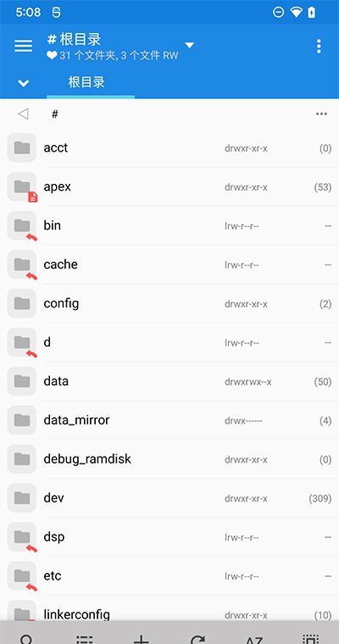Viewport: 339px width, 644px height.
Task: Switch to the 根目录 tab
Action: click(86, 82)
